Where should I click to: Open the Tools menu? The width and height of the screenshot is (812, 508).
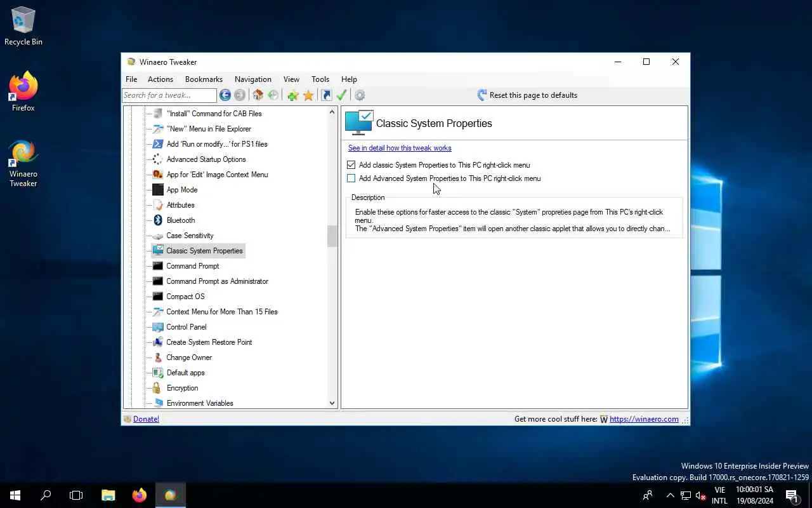[320, 79]
